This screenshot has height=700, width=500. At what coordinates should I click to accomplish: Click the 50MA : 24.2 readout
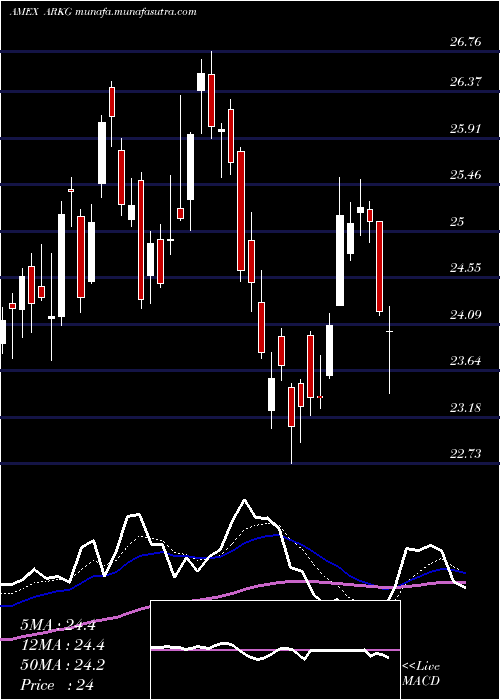pyautogui.click(x=62, y=665)
